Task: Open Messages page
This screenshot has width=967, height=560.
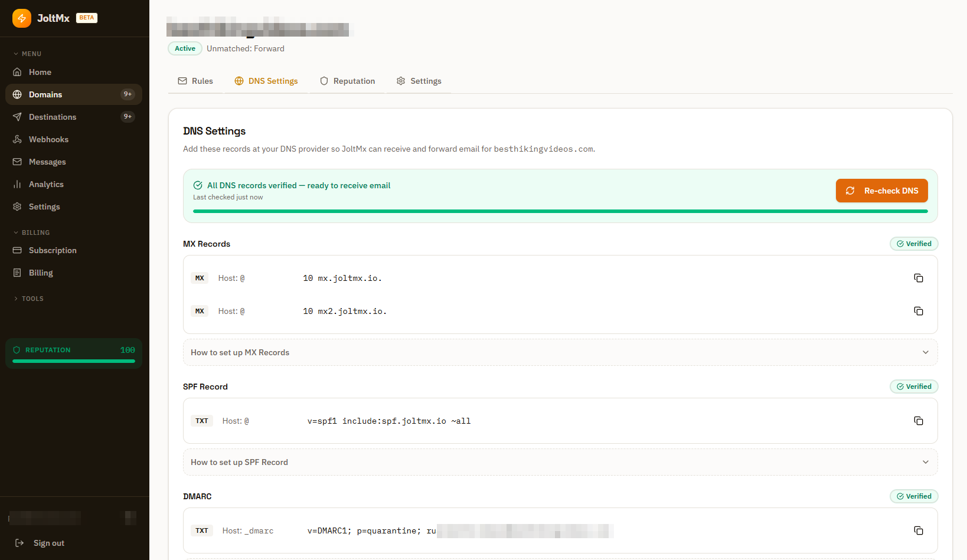Action: click(x=74, y=162)
